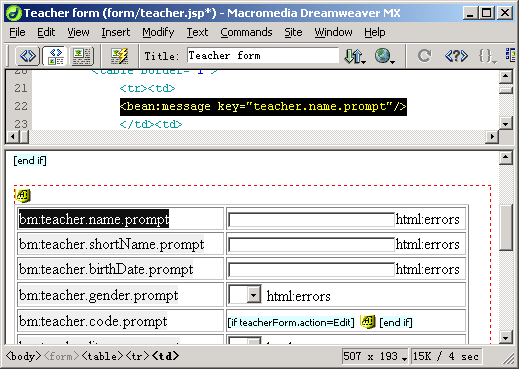
Task: Click the </td><td> code on line 23
Action: click(x=151, y=124)
